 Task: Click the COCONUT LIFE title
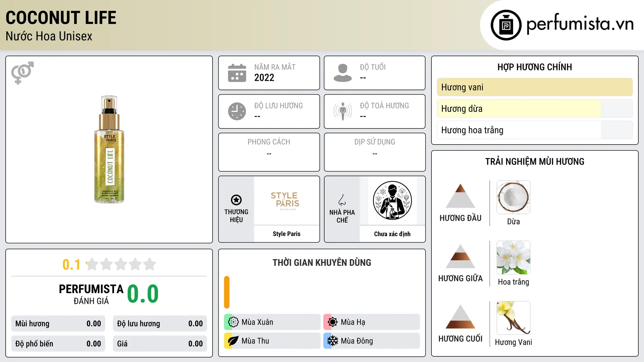[x=61, y=18]
